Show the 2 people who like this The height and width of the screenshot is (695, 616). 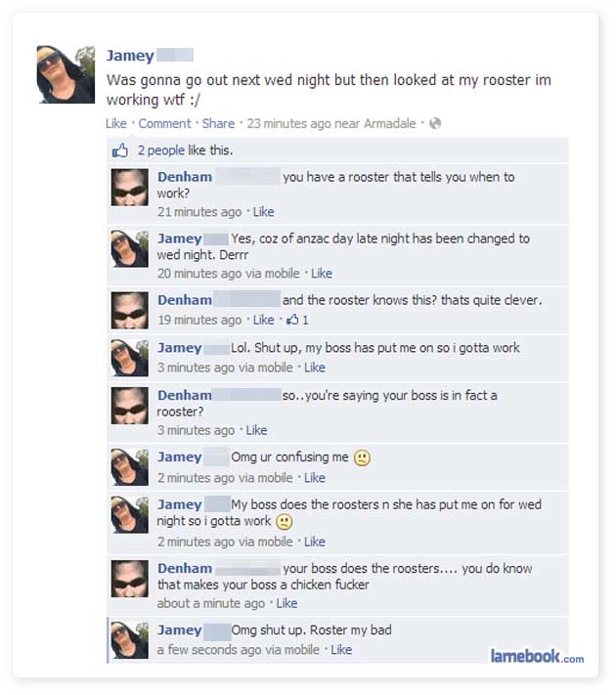(161, 151)
